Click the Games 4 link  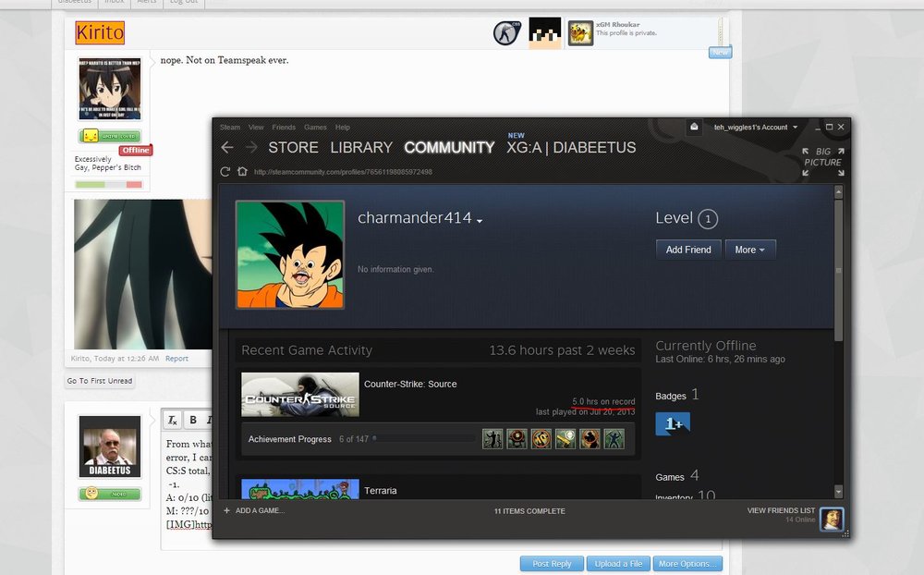pyautogui.click(x=677, y=476)
